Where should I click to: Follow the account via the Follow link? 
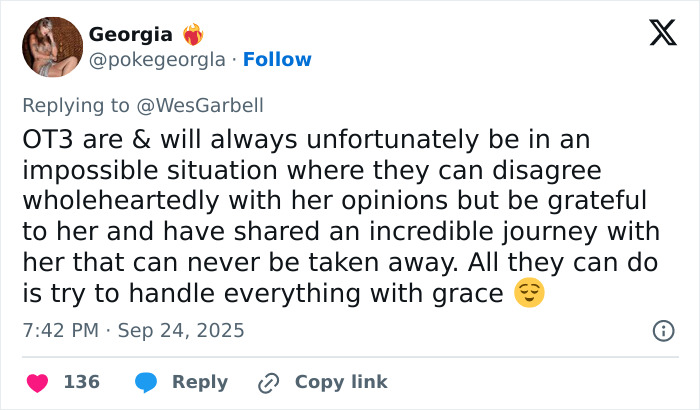[x=277, y=60]
